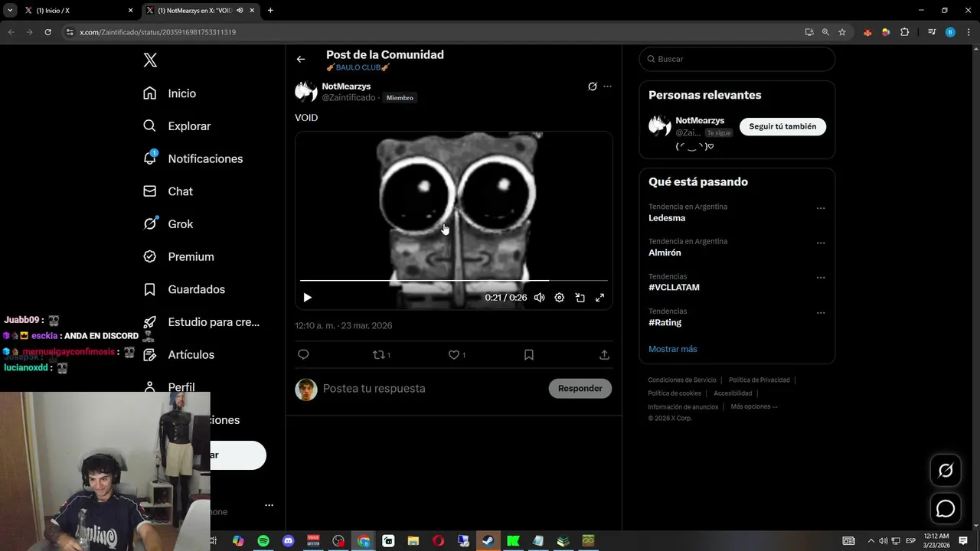The image size is (980, 551).
Task: Open Guardados bookmark icon in sidebar
Action: coord(150,289)
